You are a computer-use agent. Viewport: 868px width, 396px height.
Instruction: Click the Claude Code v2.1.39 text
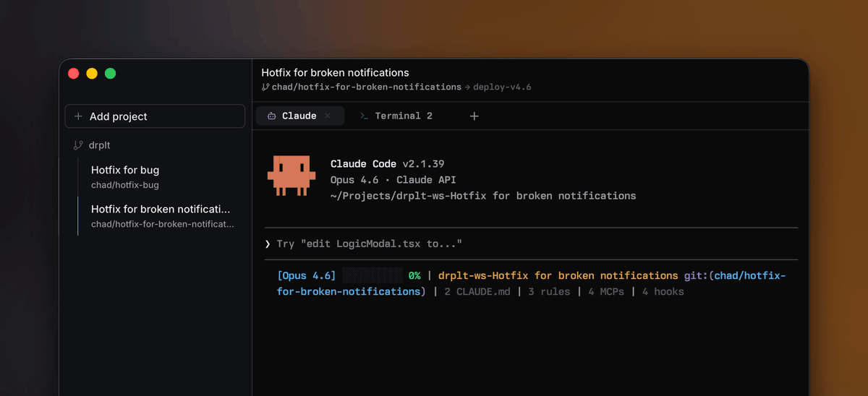tap(388, 164)
